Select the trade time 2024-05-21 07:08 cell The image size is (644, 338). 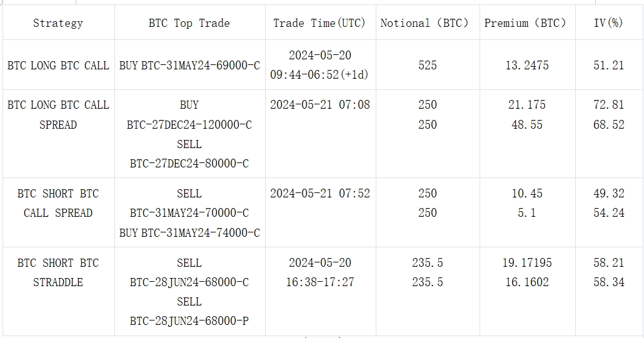coord(320,134)
